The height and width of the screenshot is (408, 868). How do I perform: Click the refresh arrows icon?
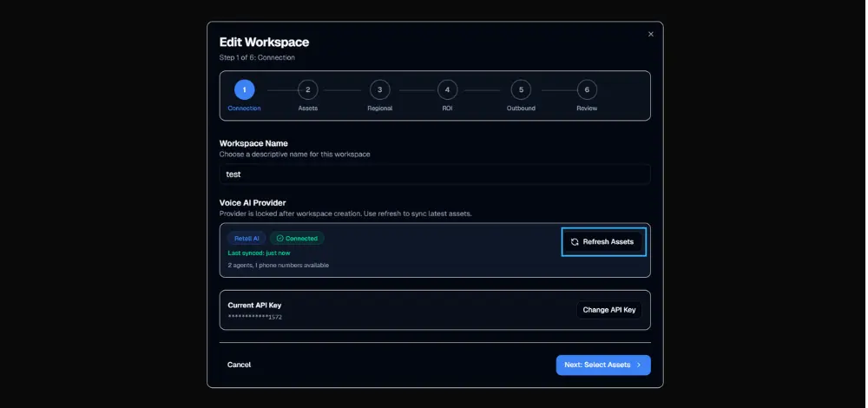[x=575, y=242]
